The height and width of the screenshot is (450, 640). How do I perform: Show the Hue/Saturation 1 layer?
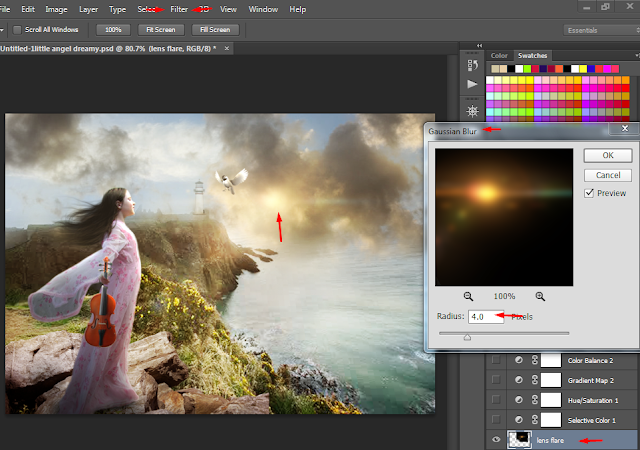pyautogui.click(x=496, y=400)
